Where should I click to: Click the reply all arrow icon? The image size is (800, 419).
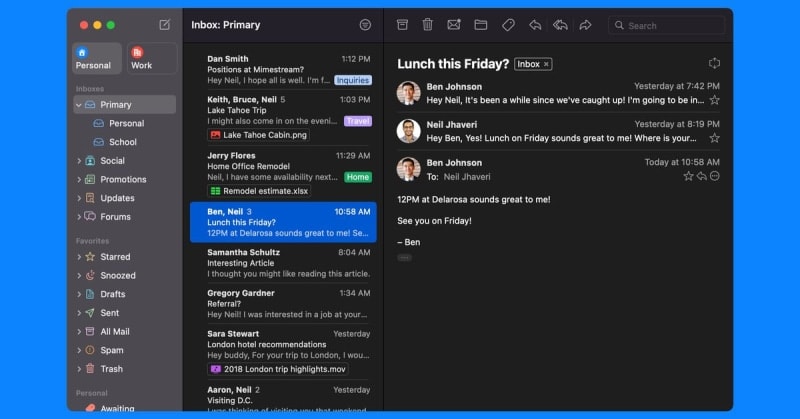(x=560, y=25)
